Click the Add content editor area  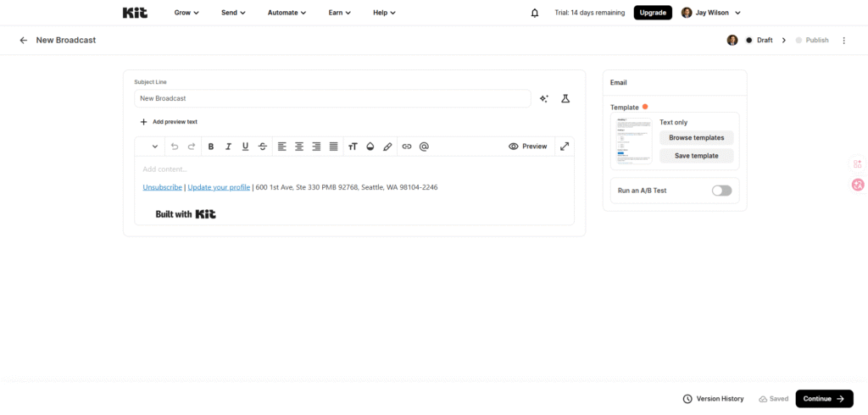pyautogui.click(x=353, y=169)
